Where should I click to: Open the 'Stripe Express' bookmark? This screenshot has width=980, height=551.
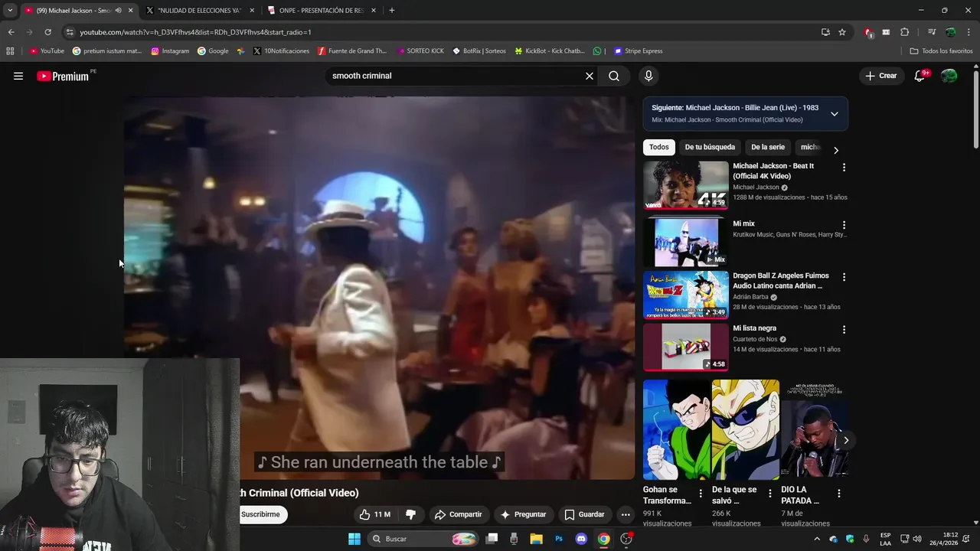pos(639,51)
